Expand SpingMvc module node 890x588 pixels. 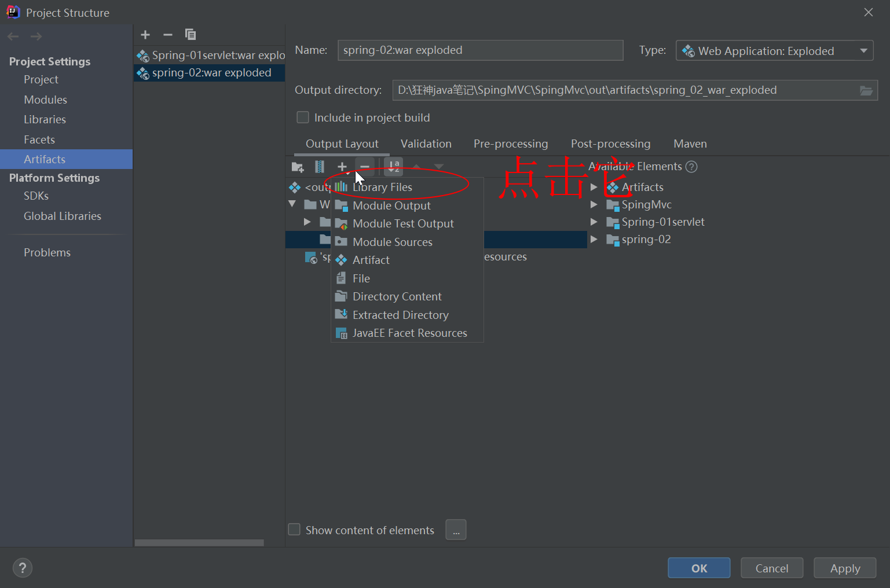point(594,205)
